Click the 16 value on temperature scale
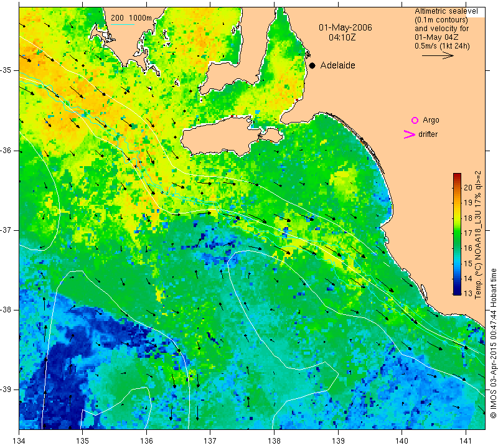 pyautogui.click(x=468, y=248)
